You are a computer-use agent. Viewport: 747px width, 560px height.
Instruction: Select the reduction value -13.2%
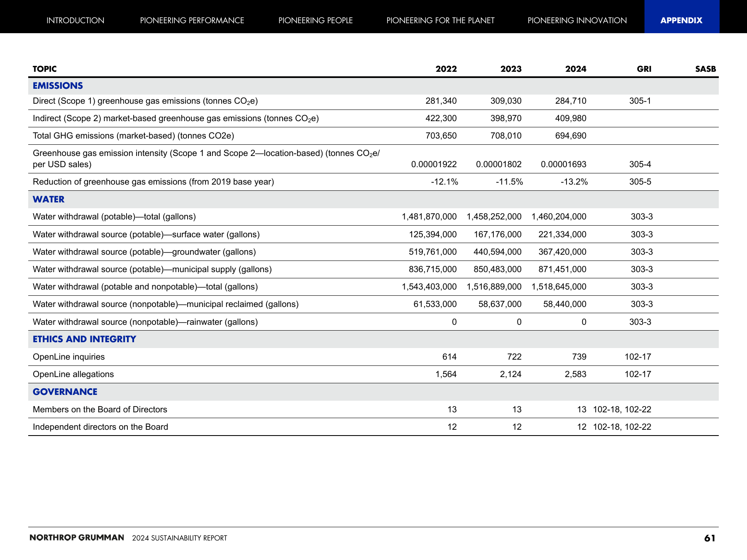(574, 182)
